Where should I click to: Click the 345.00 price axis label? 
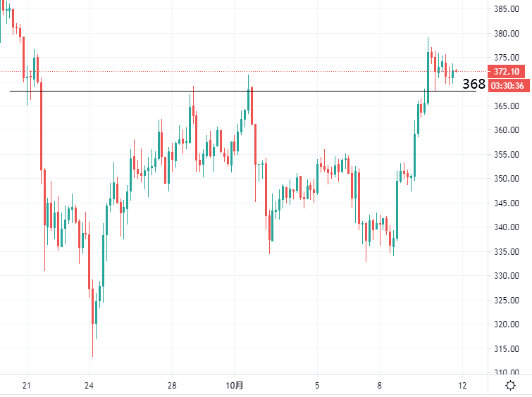[x=507, y=203]
